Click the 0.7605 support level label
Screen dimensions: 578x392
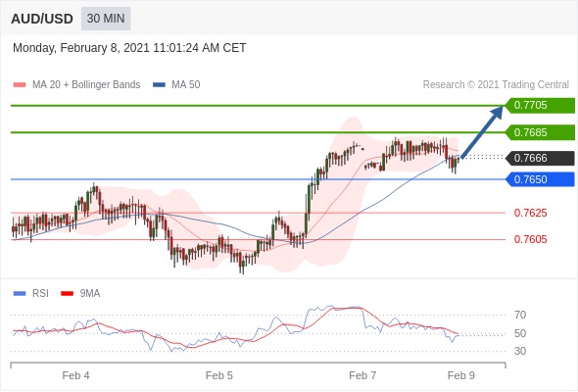(x=530, y=239)
